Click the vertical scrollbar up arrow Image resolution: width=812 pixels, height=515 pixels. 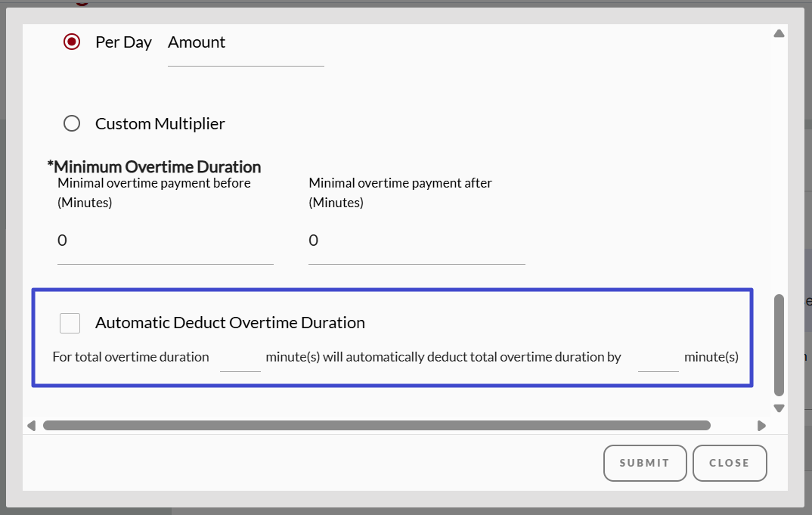[779, 33]
